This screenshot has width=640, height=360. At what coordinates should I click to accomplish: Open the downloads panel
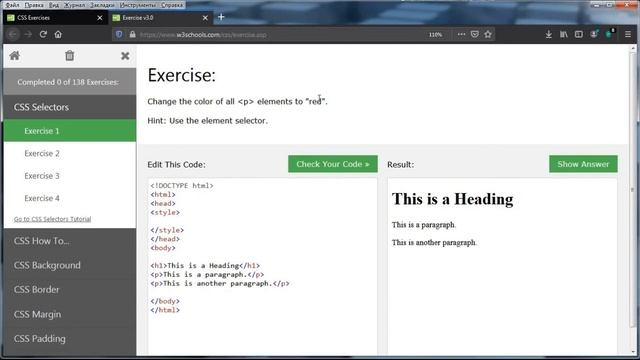[x=549, y=34]
